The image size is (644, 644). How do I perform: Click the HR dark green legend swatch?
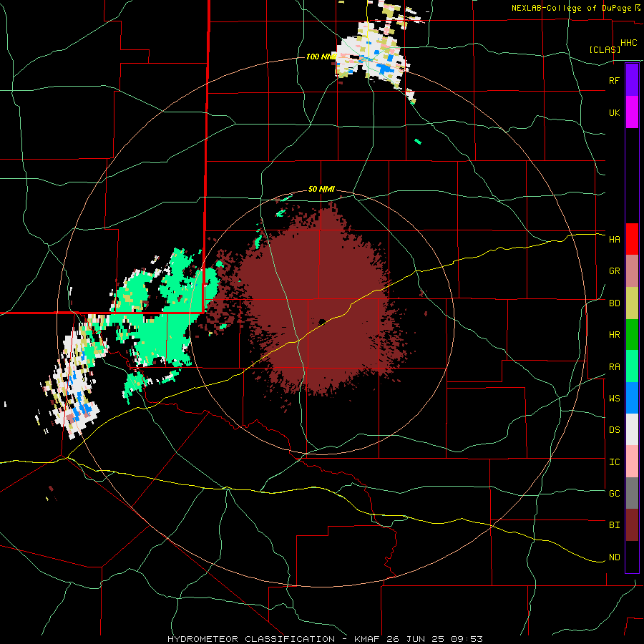pos(632,335)
